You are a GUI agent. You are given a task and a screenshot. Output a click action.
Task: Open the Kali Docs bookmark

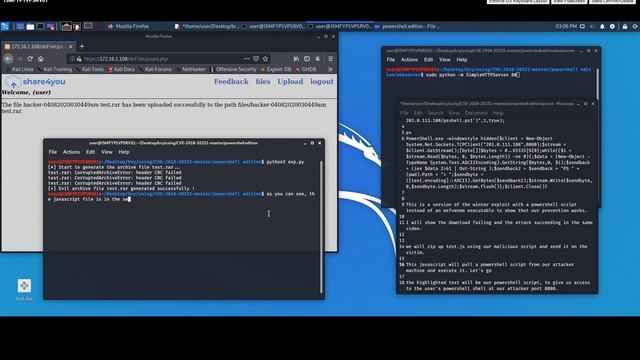tap(122, 69)
